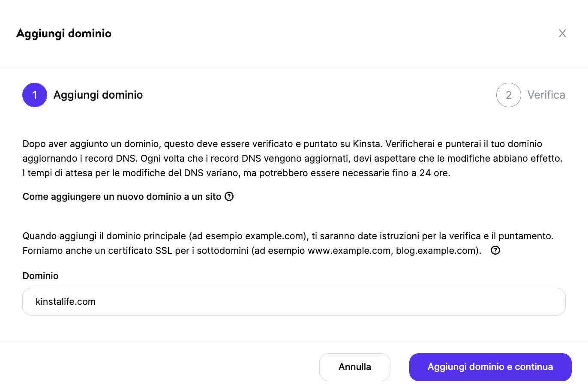Click the purple continue action bar button
588x391 pixels.
(490, 367)
